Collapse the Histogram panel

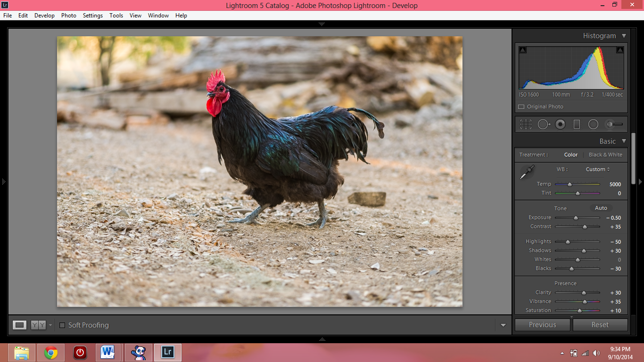[x=624, y=36]
